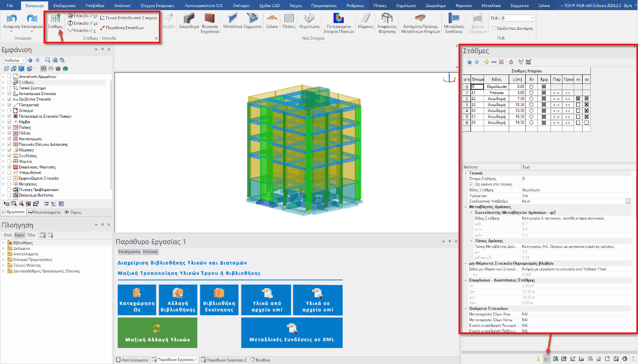The width and height of the screenshot is (638, 364).
Task: Click the Υλικά από αρχείο xml tile
Action: coord(266,301)
